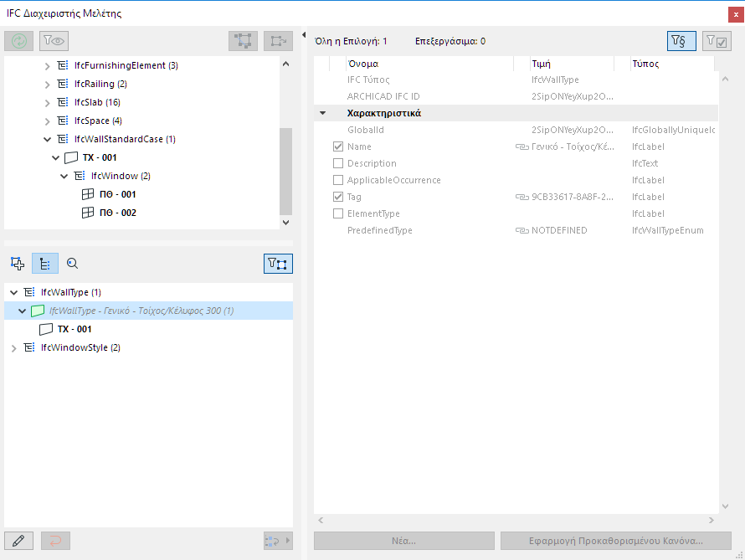Sort by the Όνομα column header
745x560 pixels.
pyautogui.click(x=429, y=64)
